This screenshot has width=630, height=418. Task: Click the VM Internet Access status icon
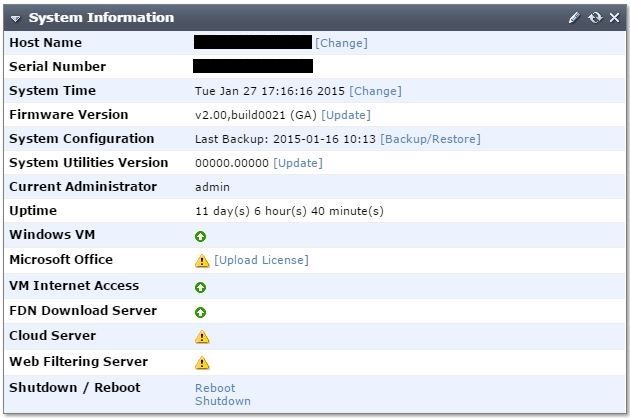(201, 287)
